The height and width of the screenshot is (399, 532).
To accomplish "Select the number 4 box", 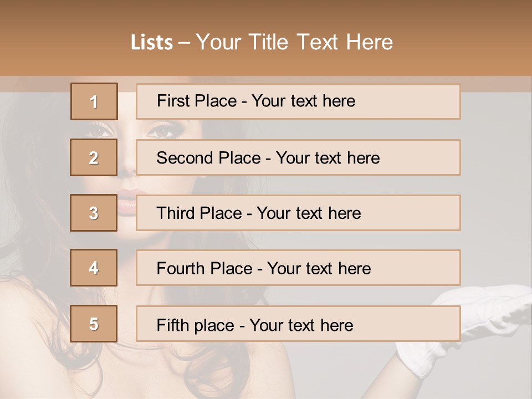I will coord(94,268).
